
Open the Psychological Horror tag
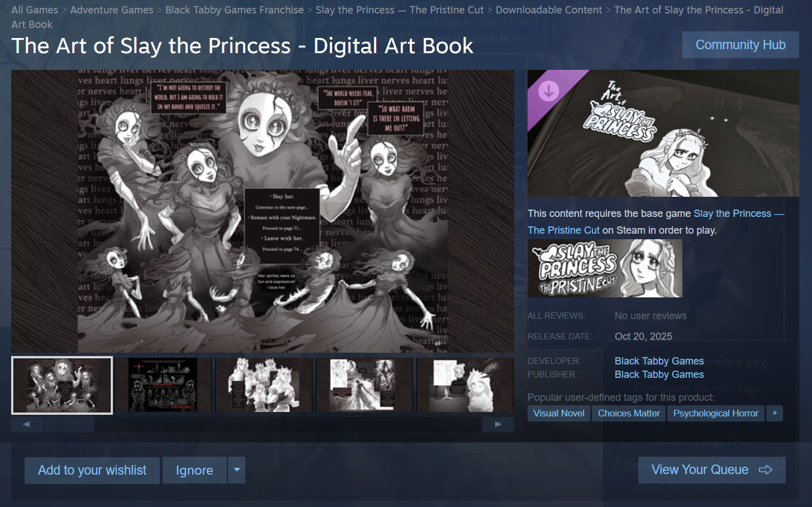point(716,413)
